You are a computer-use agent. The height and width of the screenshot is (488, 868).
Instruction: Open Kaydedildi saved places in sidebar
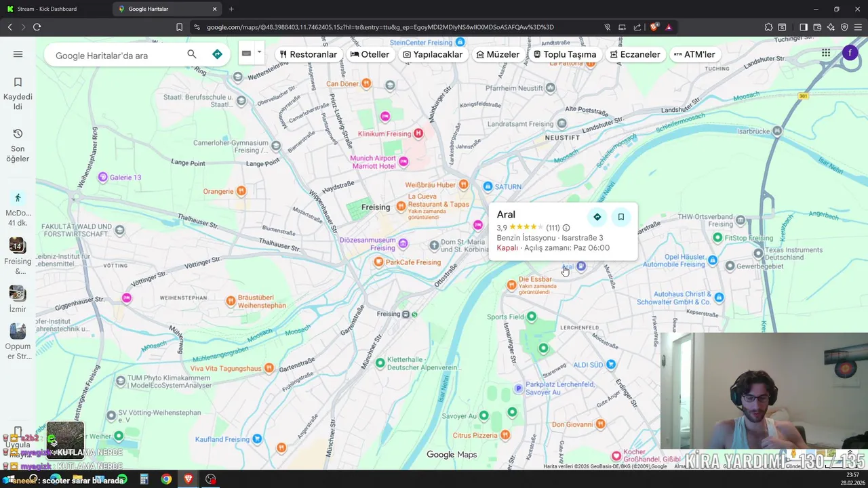pos(18,94)
